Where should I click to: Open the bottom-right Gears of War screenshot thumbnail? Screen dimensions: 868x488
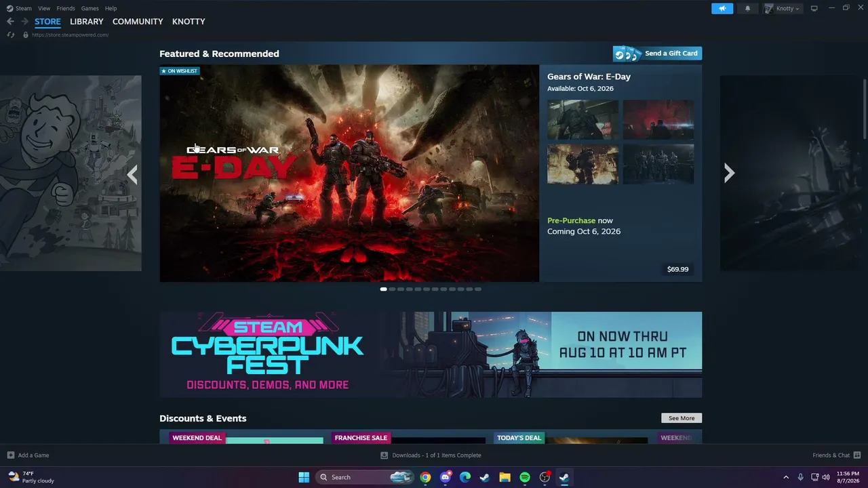point(658,164)
